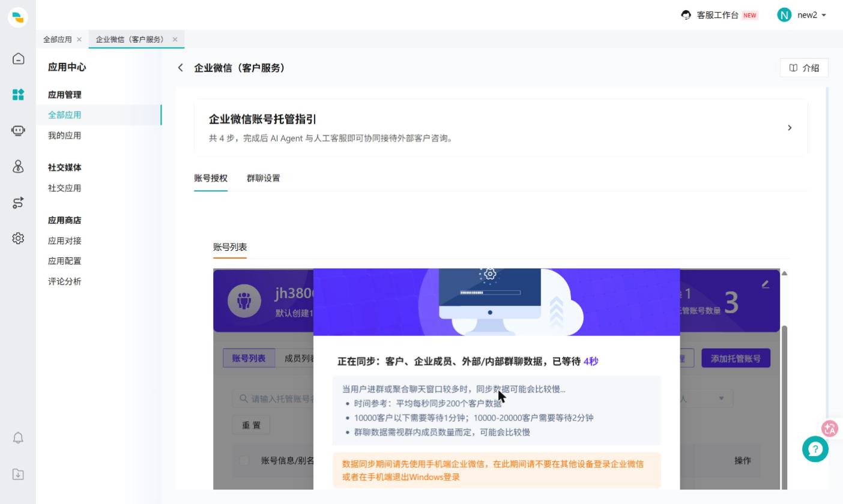
Task: Open the home icon in left sidebar
Action: coord(18,59)
